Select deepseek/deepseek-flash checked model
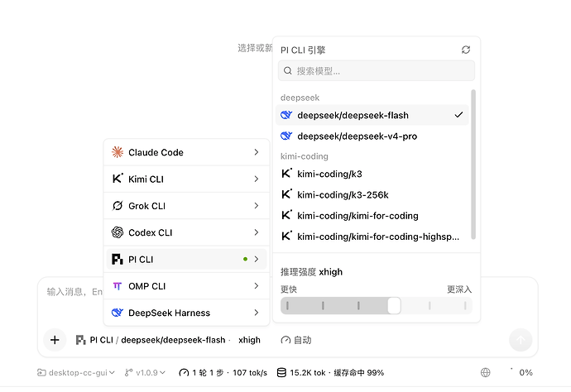The width and height of the screenshot is (571, 392). [x=372, y=115]
